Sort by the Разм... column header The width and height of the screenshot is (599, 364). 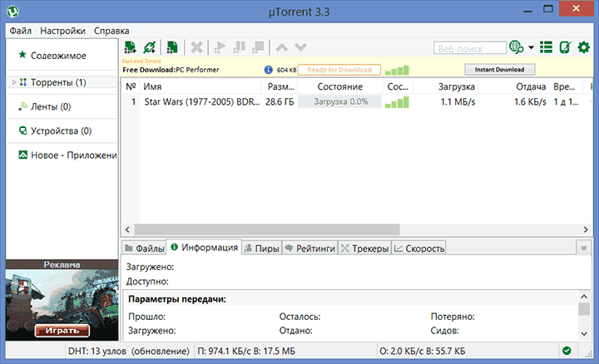[x=280, y=86]
